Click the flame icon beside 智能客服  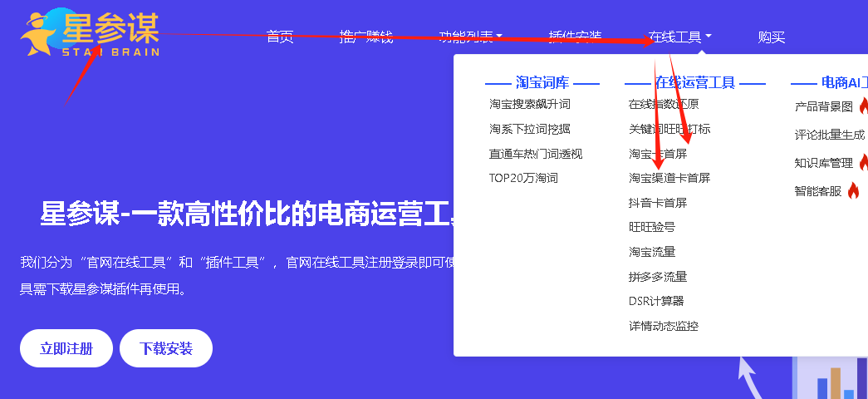click(853, 190)
